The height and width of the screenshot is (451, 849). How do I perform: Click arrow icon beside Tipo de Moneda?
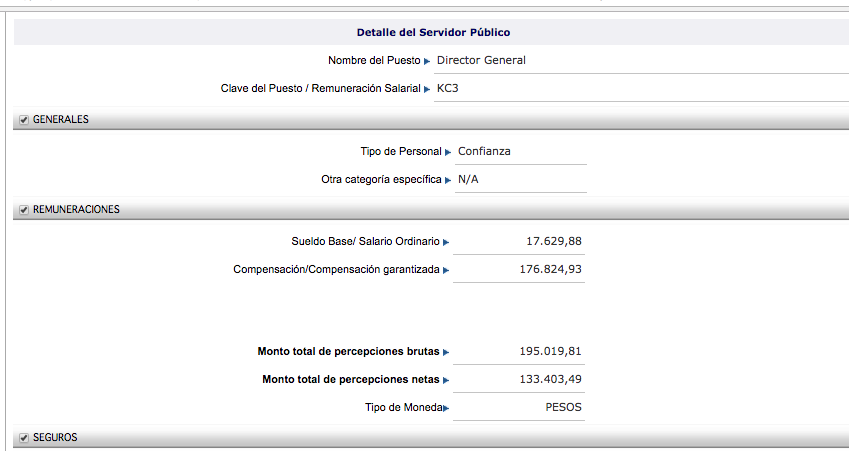click(x=446, y=408)
